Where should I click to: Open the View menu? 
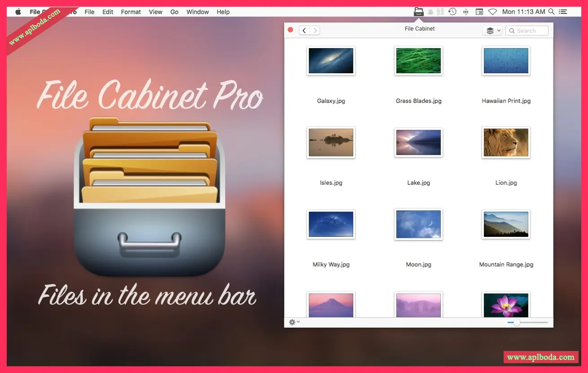click(x=156, y=12)
